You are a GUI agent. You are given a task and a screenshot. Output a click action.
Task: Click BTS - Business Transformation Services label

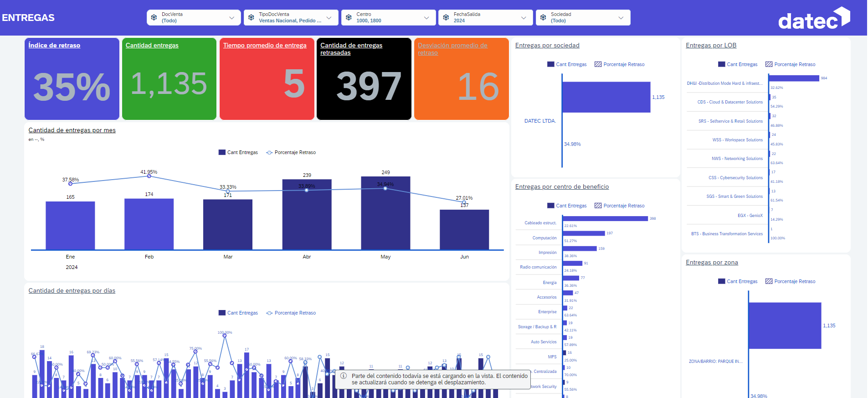point(727,234)
